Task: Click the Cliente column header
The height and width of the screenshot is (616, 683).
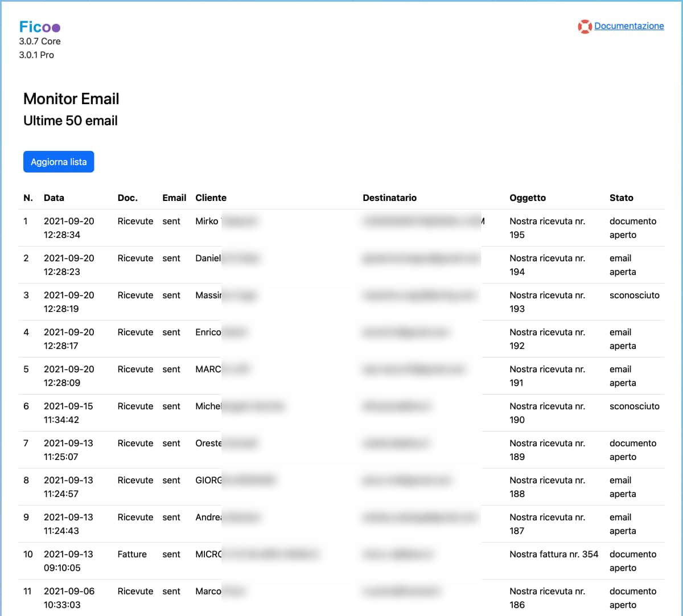Action: (211, 198)
